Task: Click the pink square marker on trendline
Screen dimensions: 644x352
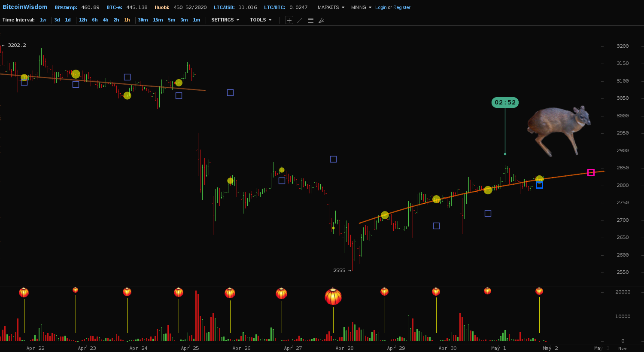Action: tap(591, 172)
